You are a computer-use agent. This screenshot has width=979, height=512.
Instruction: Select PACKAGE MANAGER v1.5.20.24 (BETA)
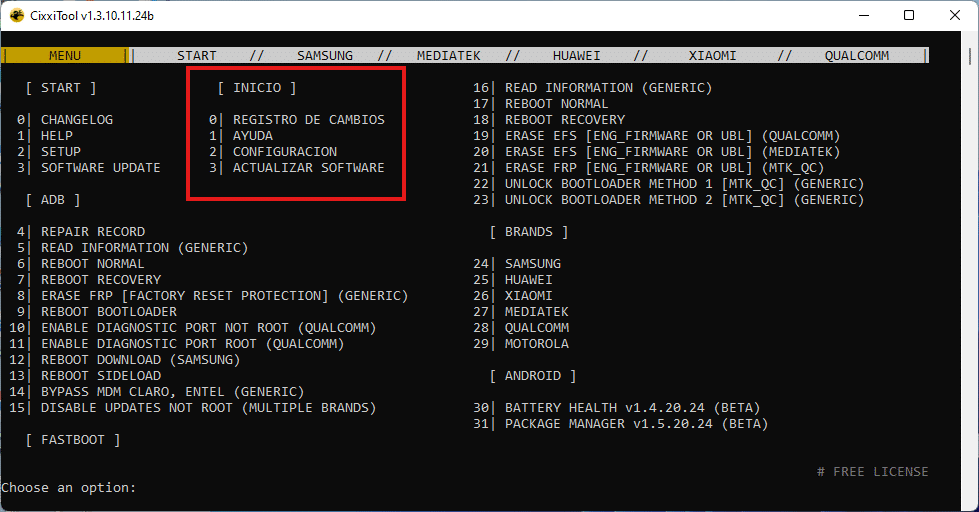[636, 424]
